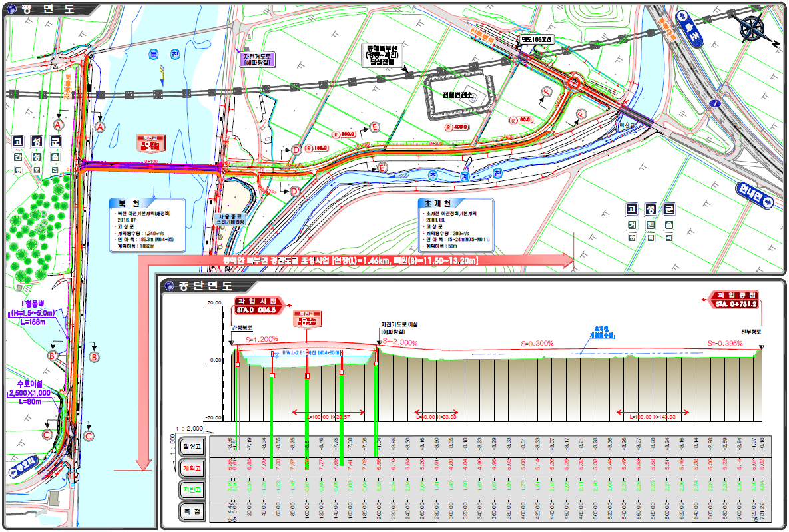Open the 초계천 stream information box

(455, 224)
